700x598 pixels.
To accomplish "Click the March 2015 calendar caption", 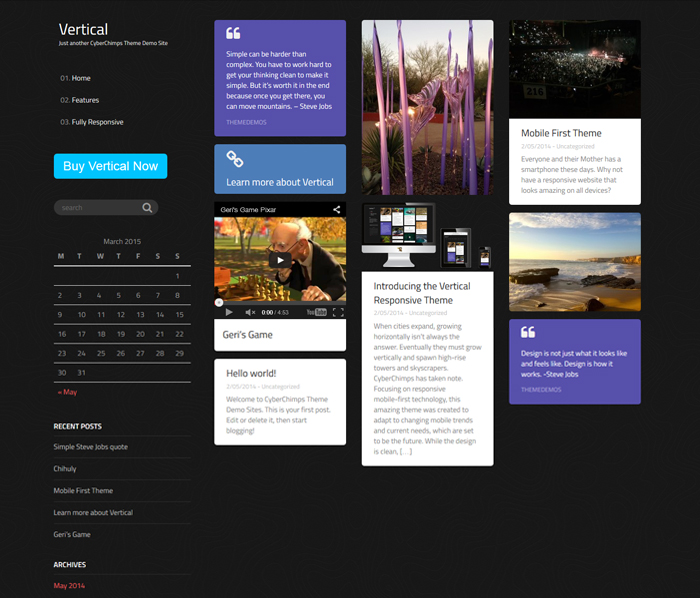I will pyautogui.click(x=122, y=241).
